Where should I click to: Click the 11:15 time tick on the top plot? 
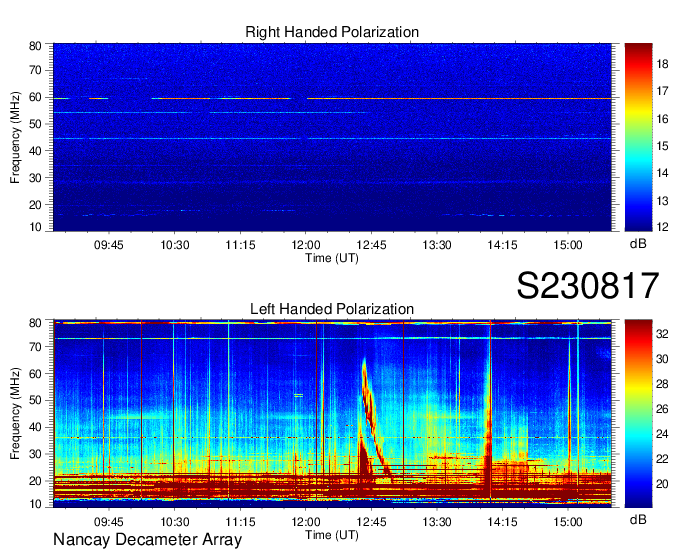coord(240,245)
